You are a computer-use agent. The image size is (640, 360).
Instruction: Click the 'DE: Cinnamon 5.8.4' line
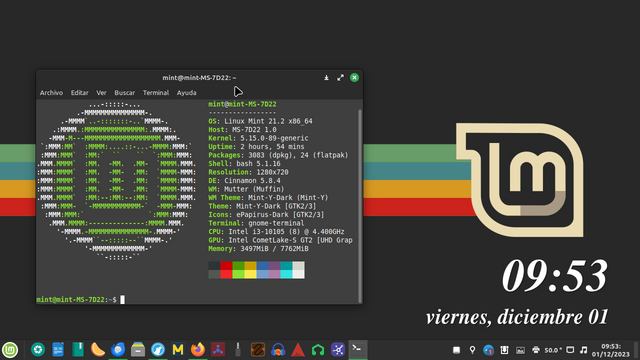click(x=244, y=181)
